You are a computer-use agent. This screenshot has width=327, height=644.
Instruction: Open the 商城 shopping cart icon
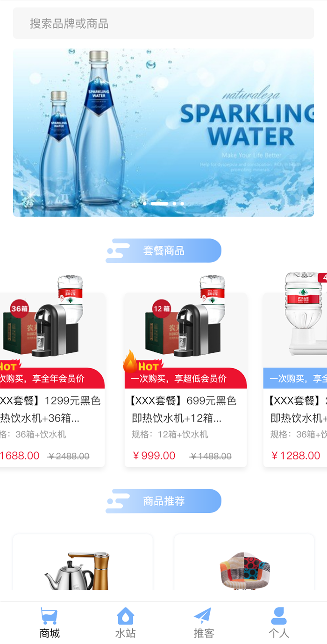coord(49,616)
